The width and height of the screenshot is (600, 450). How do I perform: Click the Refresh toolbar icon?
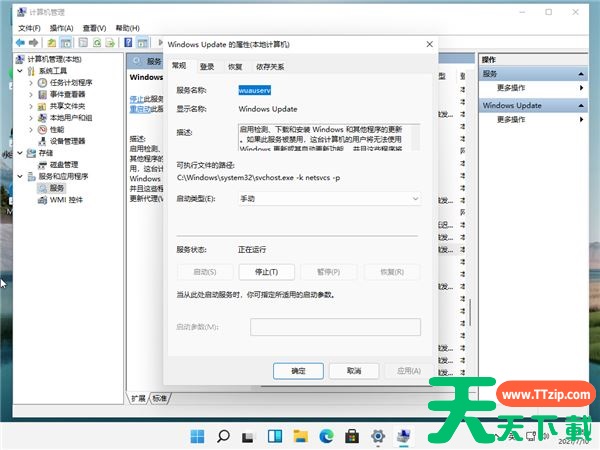pos(97,43)
